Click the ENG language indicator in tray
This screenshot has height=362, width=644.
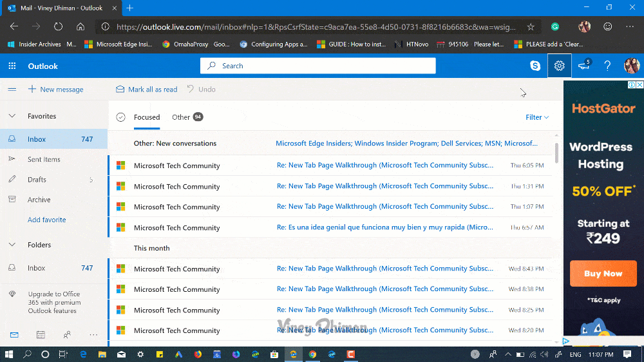[x=575, y=354]
